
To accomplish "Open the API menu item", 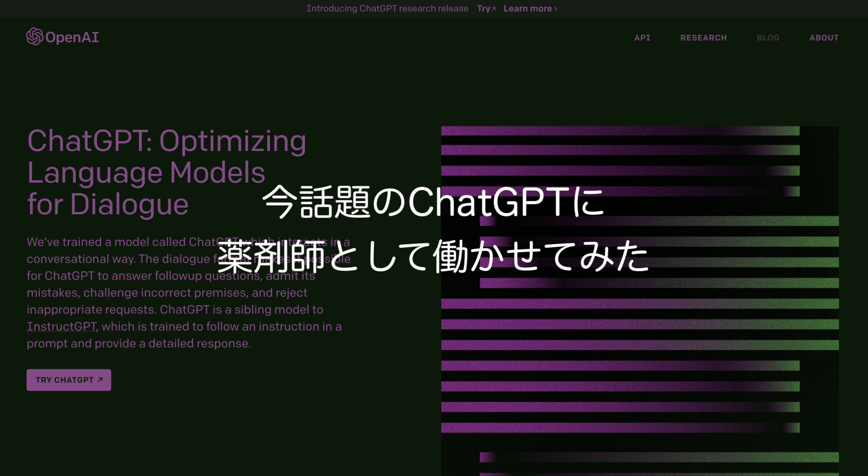I will [642, 38].
